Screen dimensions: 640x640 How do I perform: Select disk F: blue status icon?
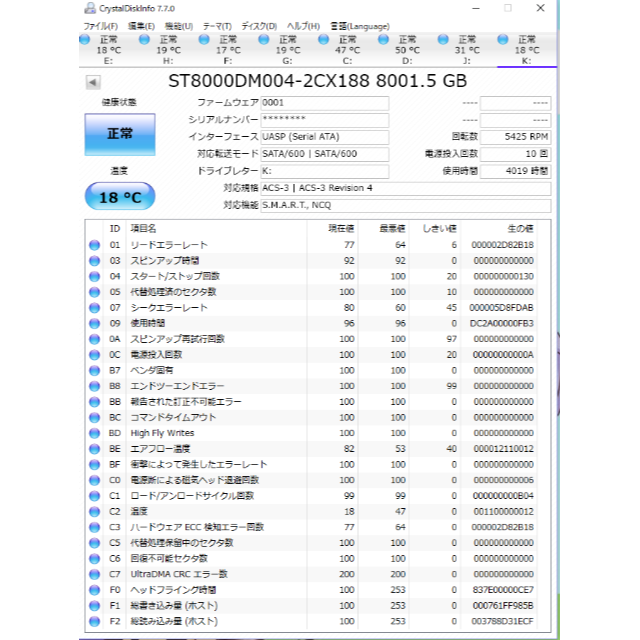[x=204, y=40]
